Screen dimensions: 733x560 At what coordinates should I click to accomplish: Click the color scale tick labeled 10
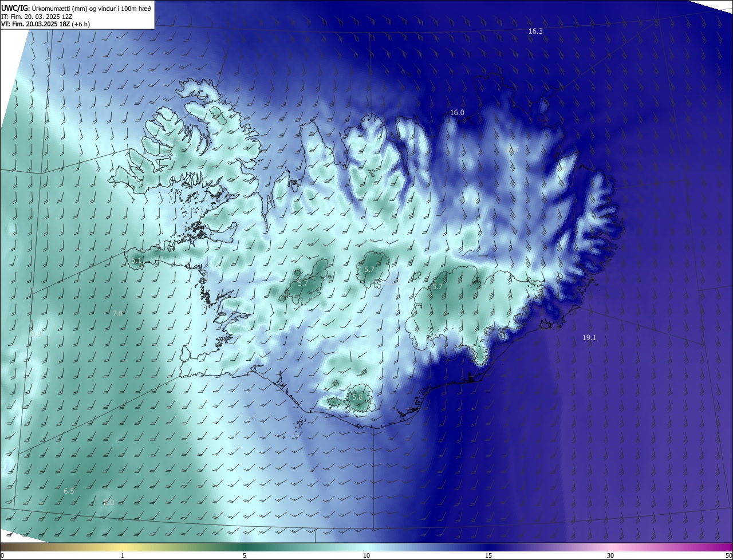point(366,555)
